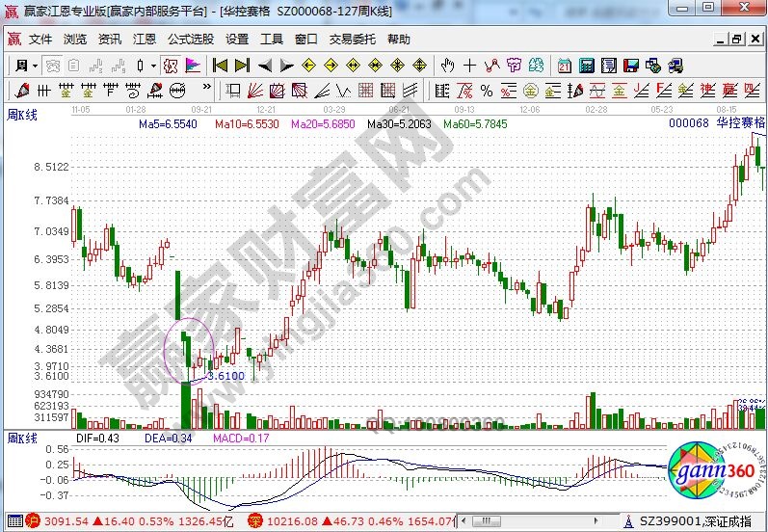Toggle the crosshair cursor tool
Screen dimensions: 768x532
[x=469, y=66]
